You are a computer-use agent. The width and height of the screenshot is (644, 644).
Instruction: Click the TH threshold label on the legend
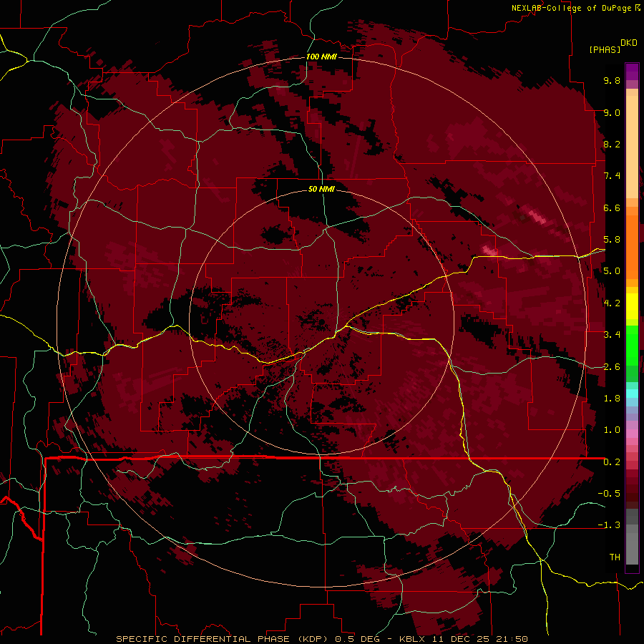pos(615,557)
